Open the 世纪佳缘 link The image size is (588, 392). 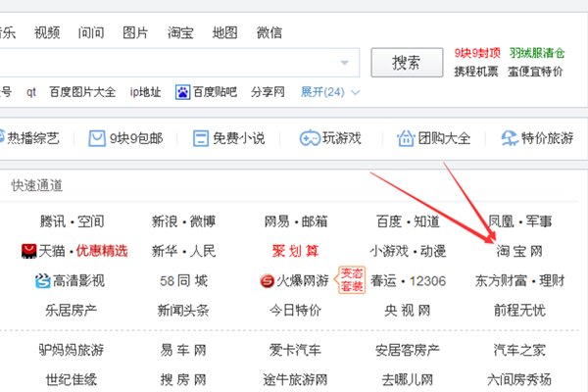point(72,379)
